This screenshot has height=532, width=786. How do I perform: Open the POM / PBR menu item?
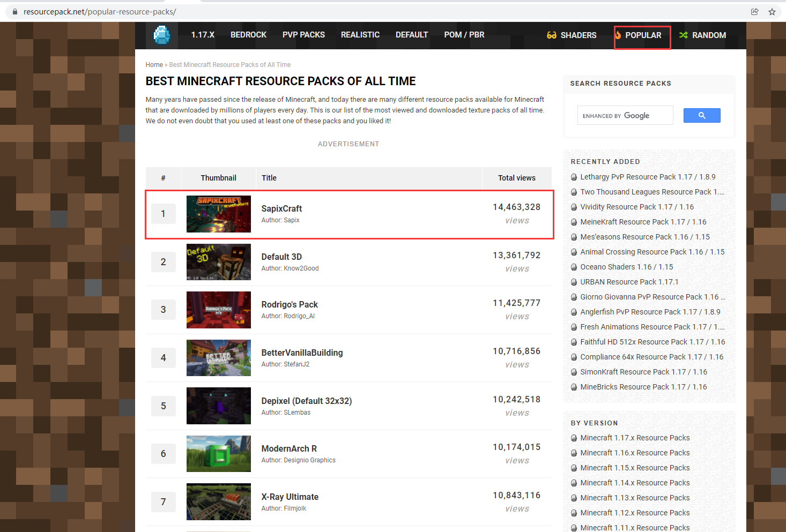[464, 35]
